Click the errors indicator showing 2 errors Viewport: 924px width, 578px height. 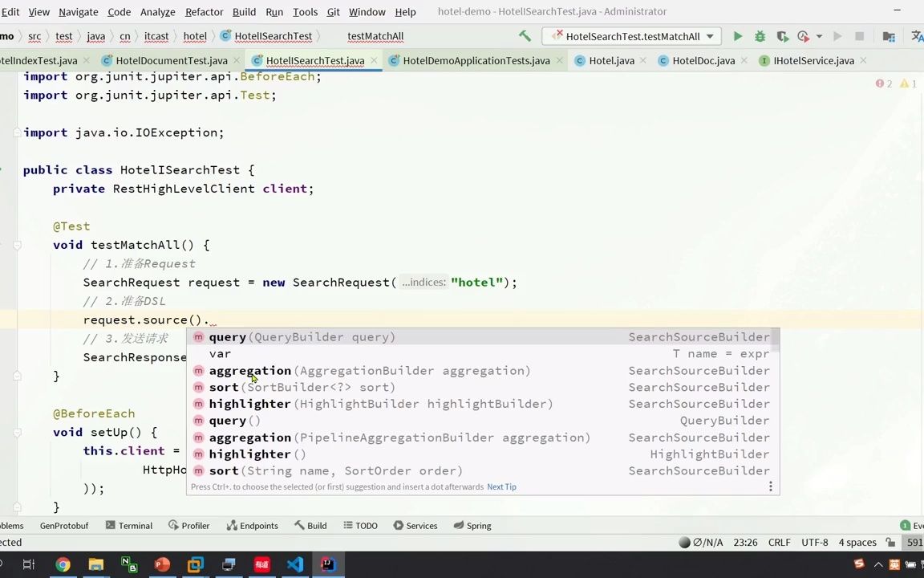880,83
